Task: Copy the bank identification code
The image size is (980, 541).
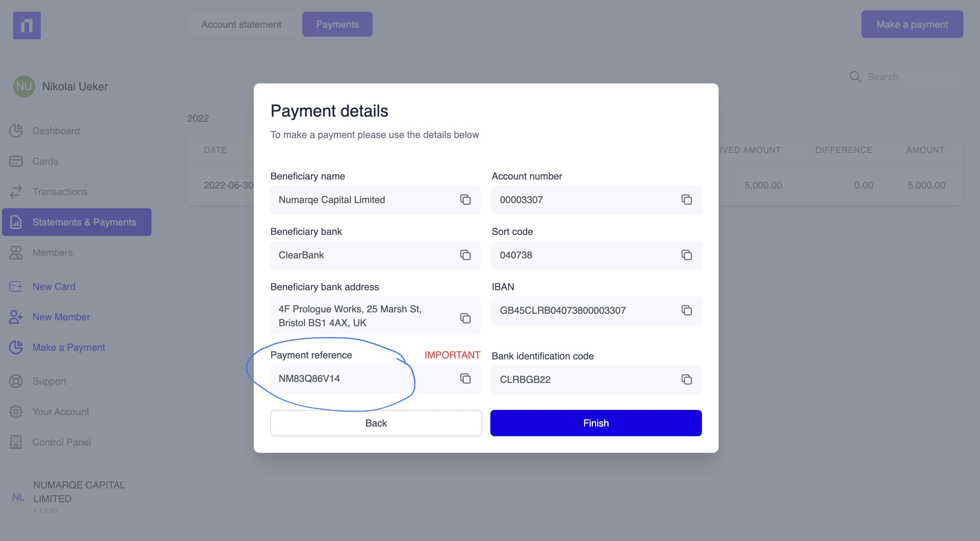Action: coord(686,379)
